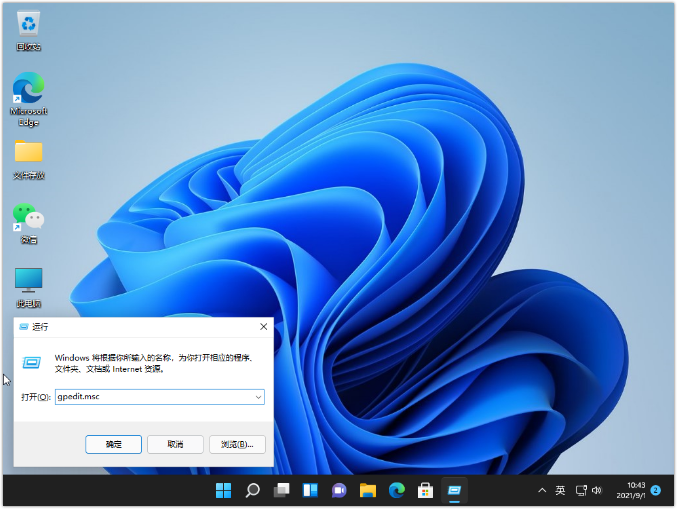Open clock and date 10:43 flyout
Viewport: 677px width, 509px height.
pyautogui.click(x=631, y=490)
